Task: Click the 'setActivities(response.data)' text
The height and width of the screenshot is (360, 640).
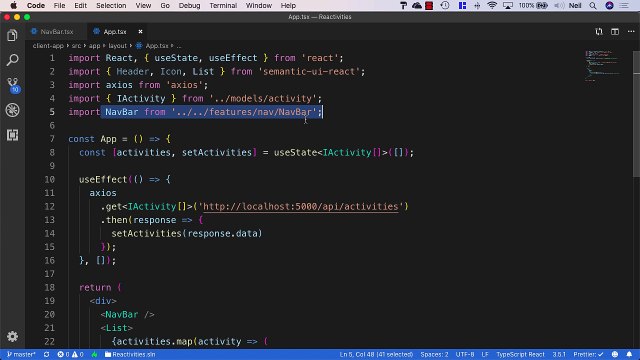Action: point(187,233)
